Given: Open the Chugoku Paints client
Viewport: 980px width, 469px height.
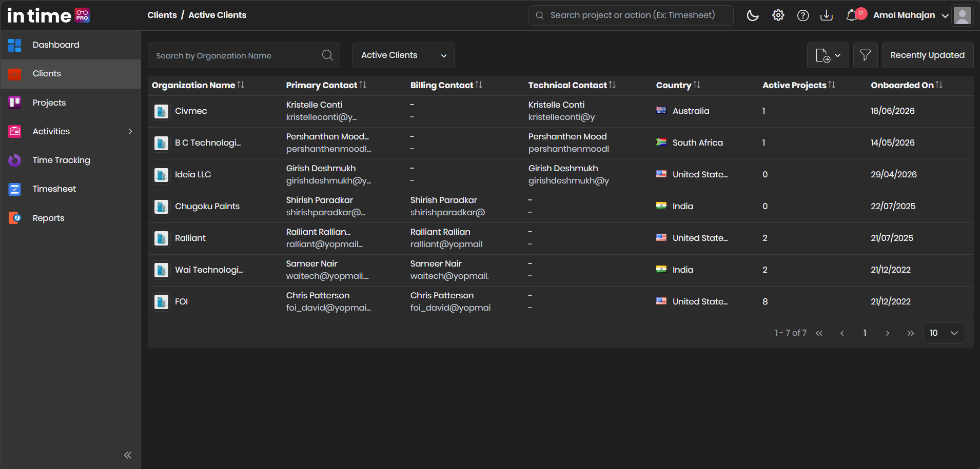Looking at the screenshot, I should click(207, 207).
